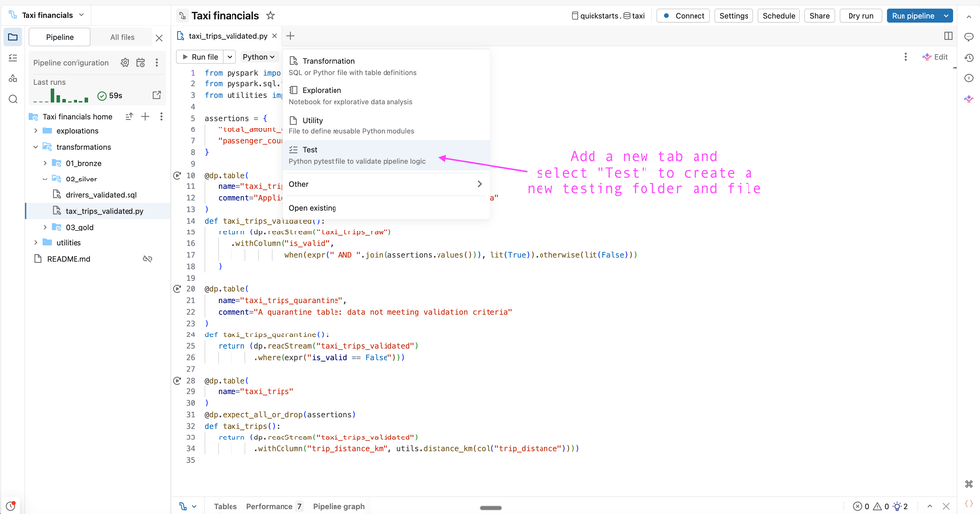980x514 pixels.
Task: Click the run icon at line 10
Action: (x=177, y=175)
